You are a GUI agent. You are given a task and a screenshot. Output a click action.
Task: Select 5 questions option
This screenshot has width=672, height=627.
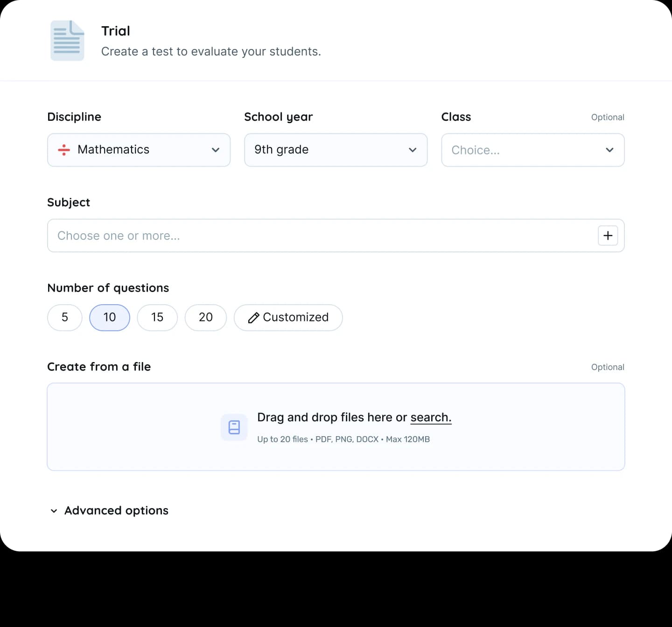click(65, 318)
